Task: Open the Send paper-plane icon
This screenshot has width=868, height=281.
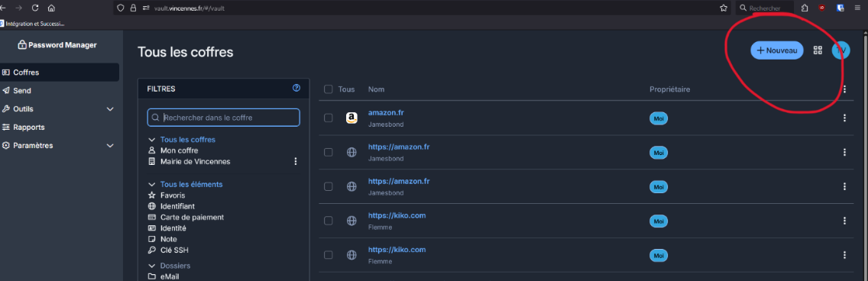Action: [6, 90]
